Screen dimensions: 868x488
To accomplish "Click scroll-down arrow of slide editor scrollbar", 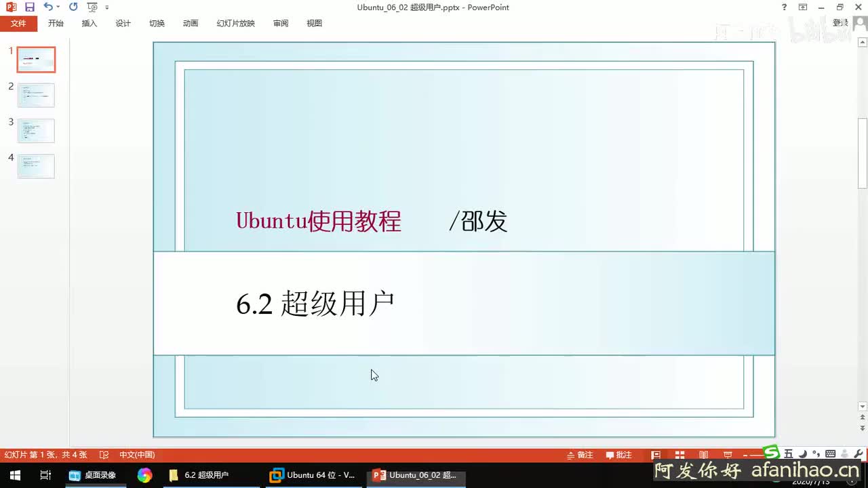I will (x=863, y=407).
